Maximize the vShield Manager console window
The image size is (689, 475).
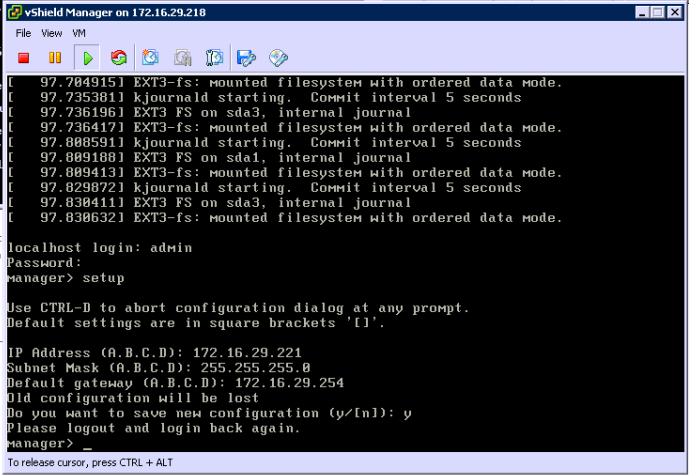point(657,11)
